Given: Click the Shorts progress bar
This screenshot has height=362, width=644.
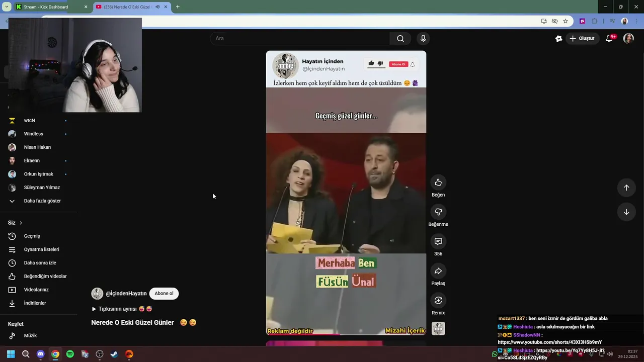Looking at the screenshot, I should click(x=346, y=334).
